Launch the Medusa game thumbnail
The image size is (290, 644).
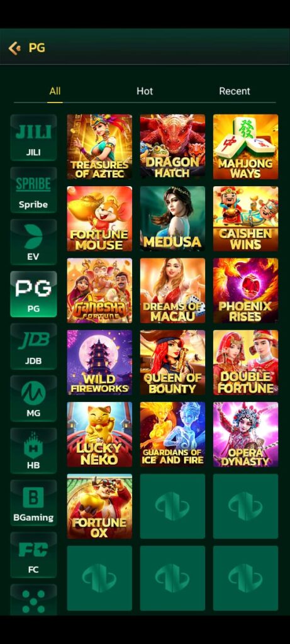tap(172, 218)
